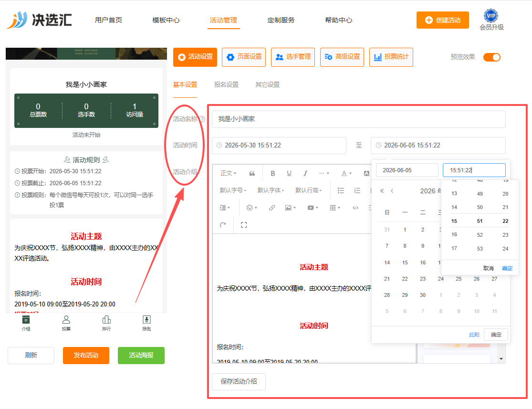Click the VIP member upgrade badge
Image resolution: width=532 pixels, height=409 pixels.
click(x=491, y=20)
